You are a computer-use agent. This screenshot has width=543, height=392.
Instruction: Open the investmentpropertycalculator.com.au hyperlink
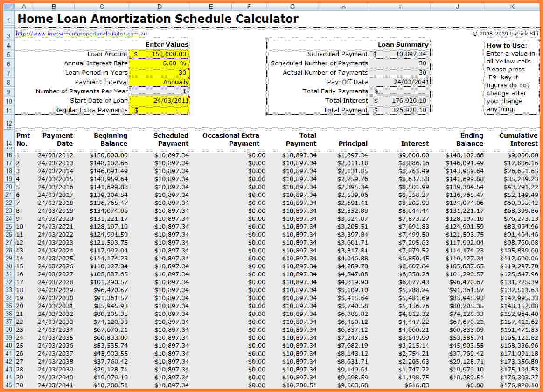tap(81, 34)
